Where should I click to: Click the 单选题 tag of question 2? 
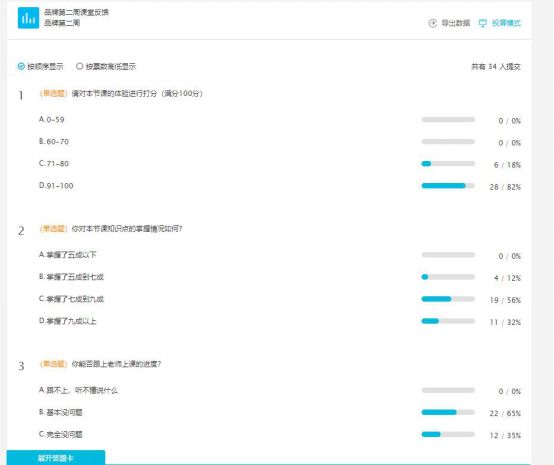coord(53,229)
